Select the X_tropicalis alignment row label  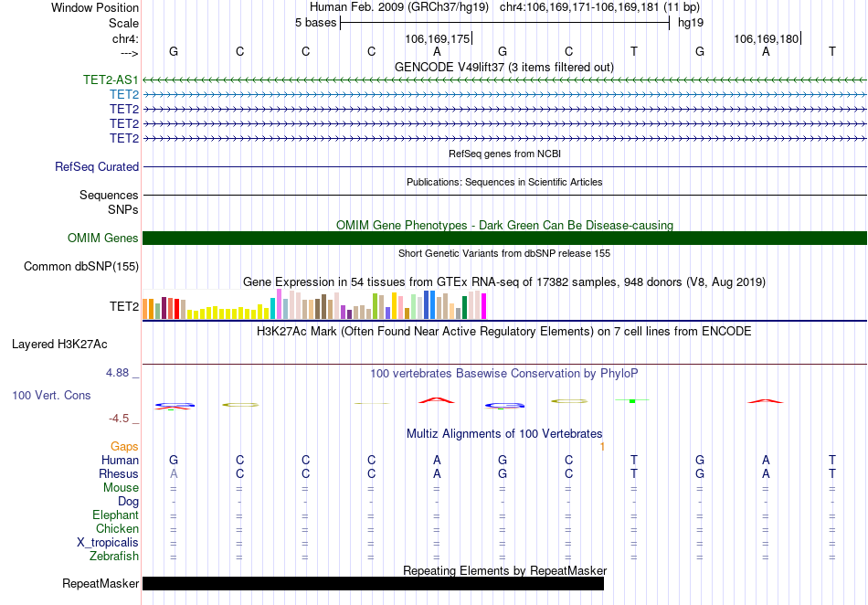tap(108, 543)
